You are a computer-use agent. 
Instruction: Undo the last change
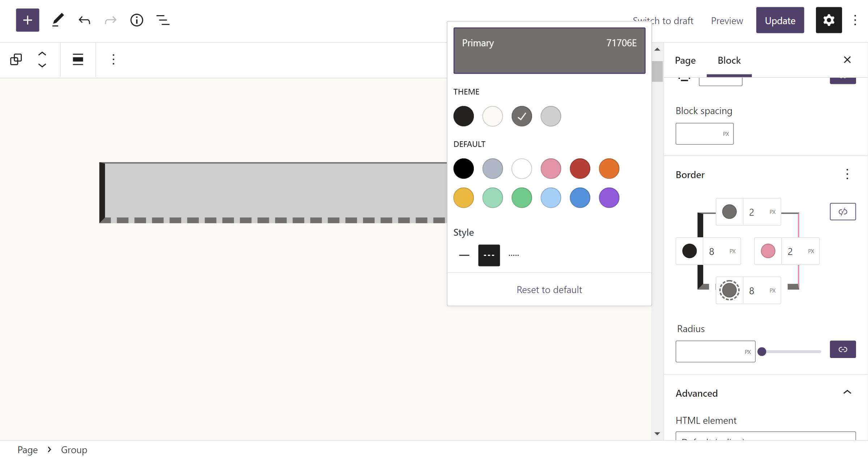[x=84, y=20]
